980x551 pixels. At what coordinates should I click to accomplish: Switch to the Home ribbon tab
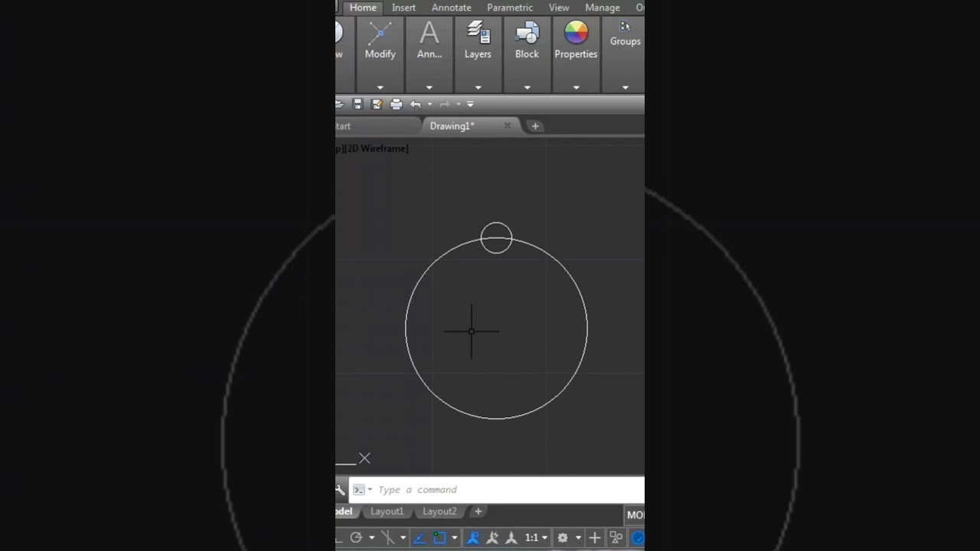pos(363,8)
